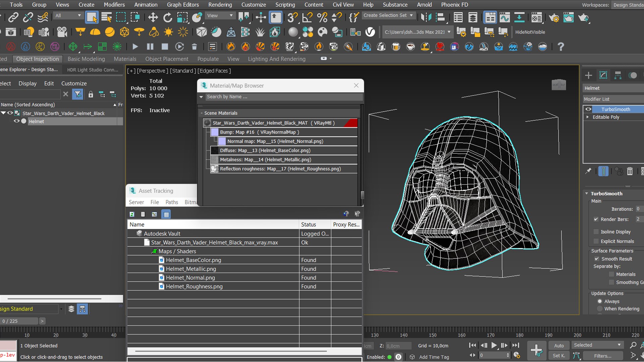Click the Search by Name field

pyautogui.click(x=284, y=97)
